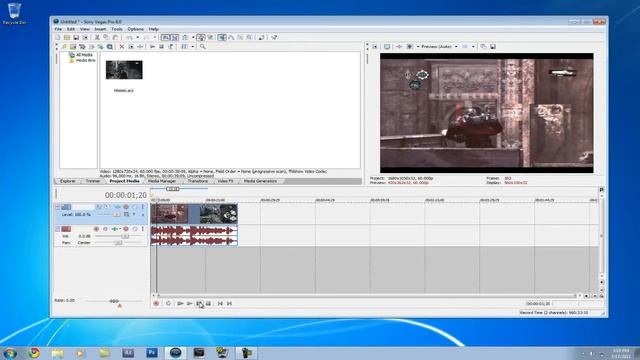640x360 pixels.
Task: Select the Zoom Edit tool
Action: [250, 38]
